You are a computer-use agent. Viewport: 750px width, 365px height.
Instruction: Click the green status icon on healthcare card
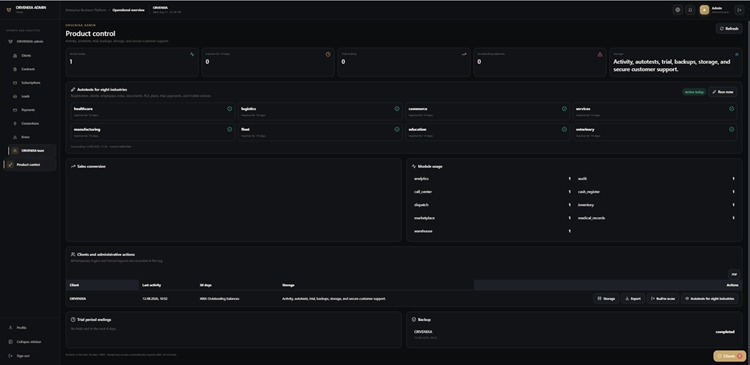pos(230,109)
